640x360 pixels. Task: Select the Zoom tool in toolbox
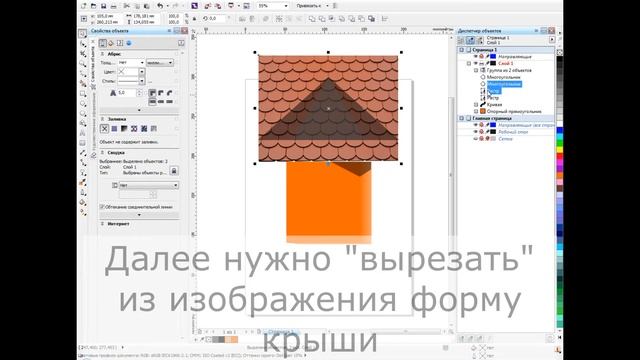(83, 64)
